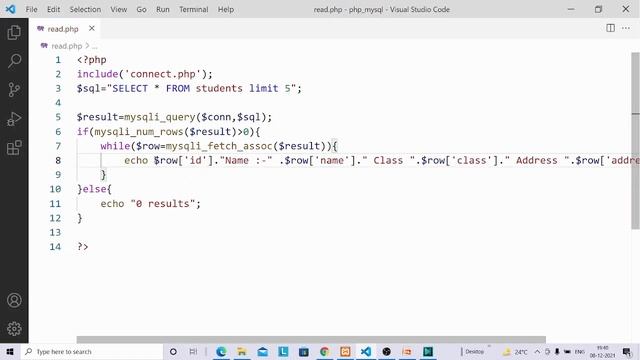The image size is (640, 360).
Task: Click the Desktop toolbar label
Action: tap(474, 351)
